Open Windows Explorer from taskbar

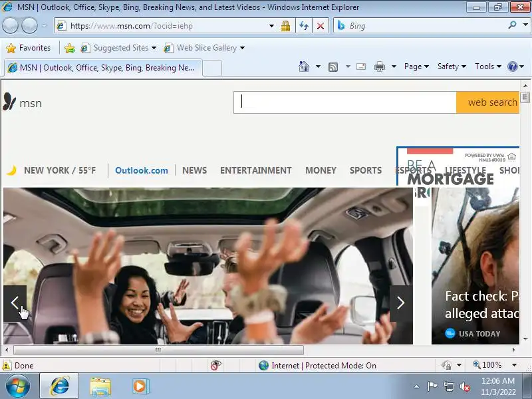[x=100, y=386]
